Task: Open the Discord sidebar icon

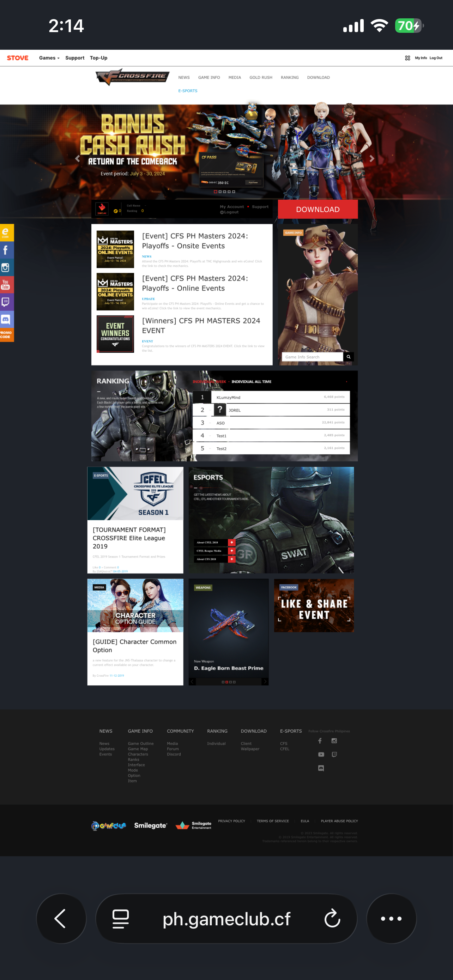Action: coord(6,319)
